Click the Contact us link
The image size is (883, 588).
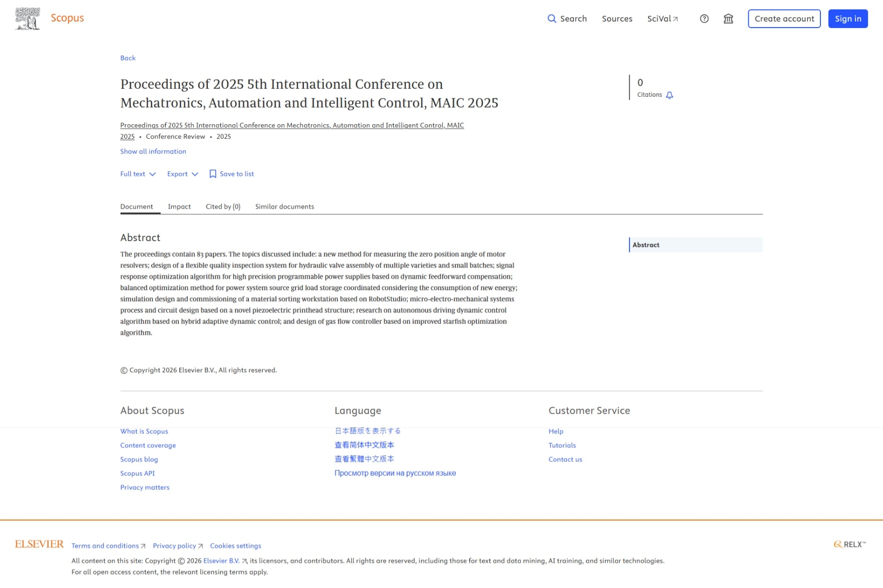(x=565, y=459)
